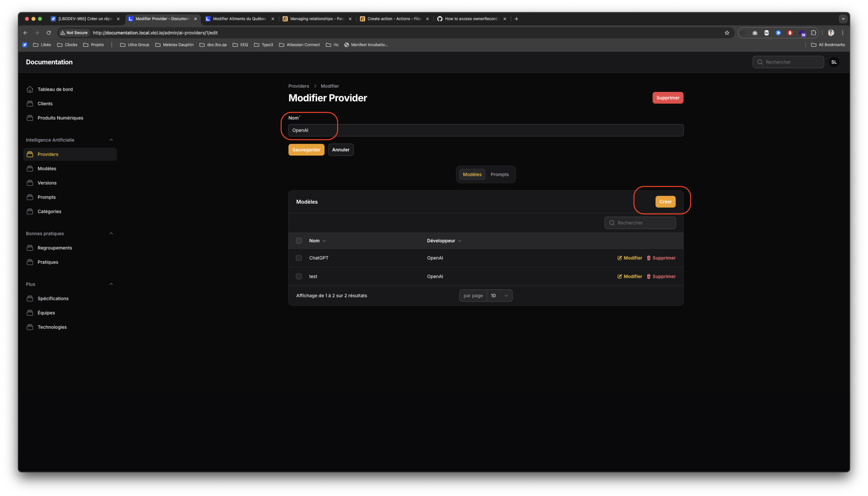Bookmark this page with the star icon
Screen dimensions: 868x496
pos(727,33)
